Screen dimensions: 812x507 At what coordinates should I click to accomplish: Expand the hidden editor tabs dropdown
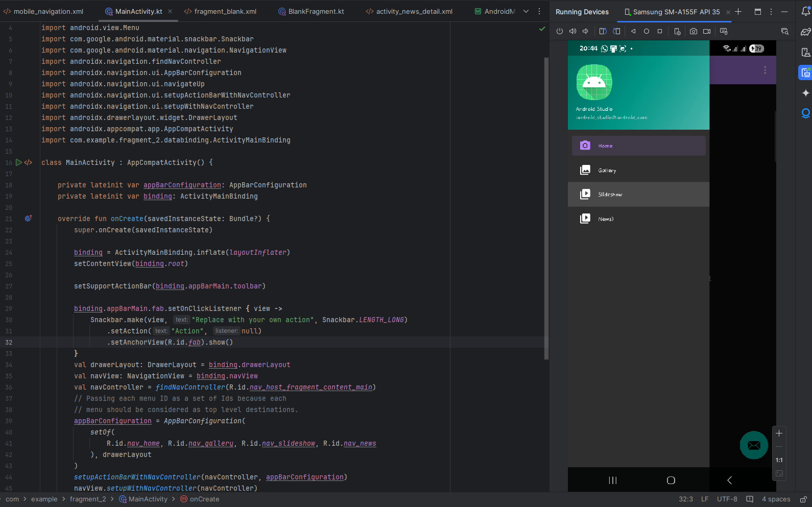[526, 11]
